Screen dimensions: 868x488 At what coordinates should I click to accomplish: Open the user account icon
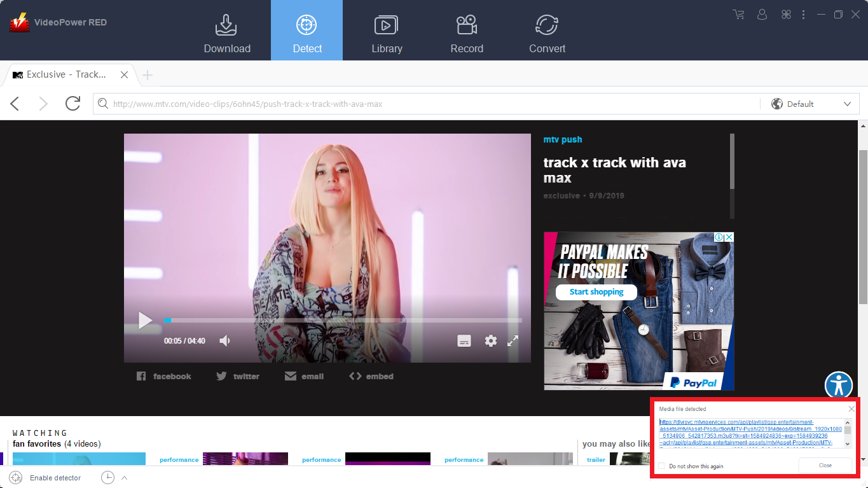(762, 14)
